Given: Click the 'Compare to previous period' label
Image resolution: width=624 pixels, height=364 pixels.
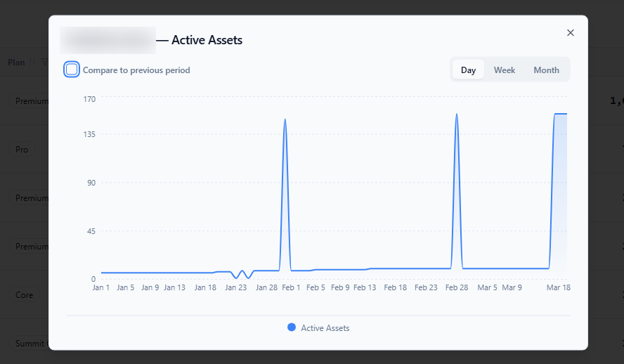Looking at the screenshot, I should coord(136,70).
